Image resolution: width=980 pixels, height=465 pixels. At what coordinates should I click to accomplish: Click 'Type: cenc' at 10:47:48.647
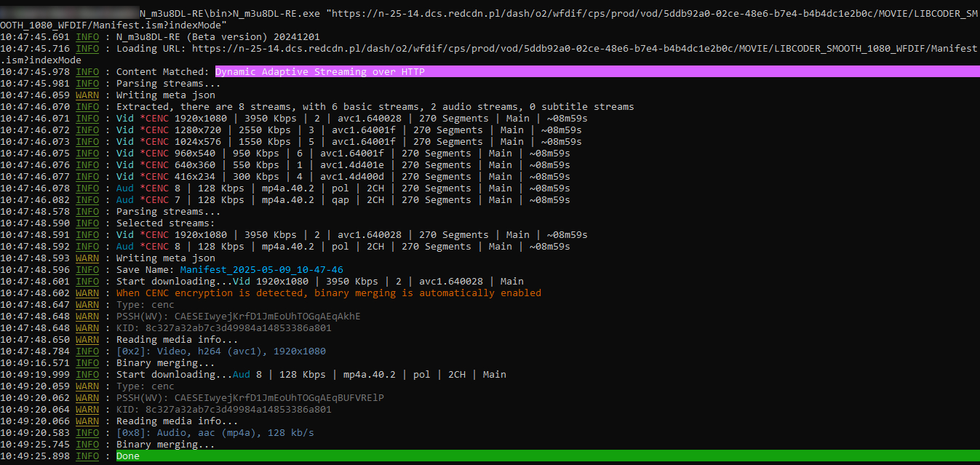pyautogui.click(x=146, y=305)
